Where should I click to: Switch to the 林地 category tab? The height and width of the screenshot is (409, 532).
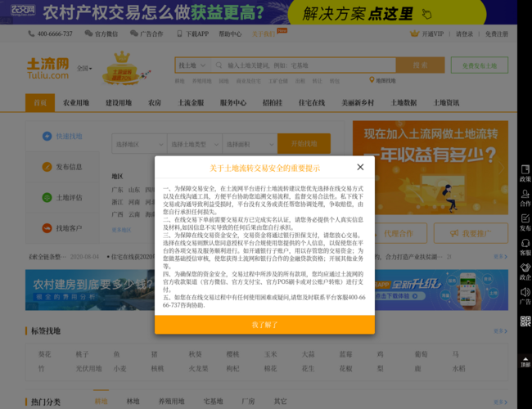(x=133, y=401)
